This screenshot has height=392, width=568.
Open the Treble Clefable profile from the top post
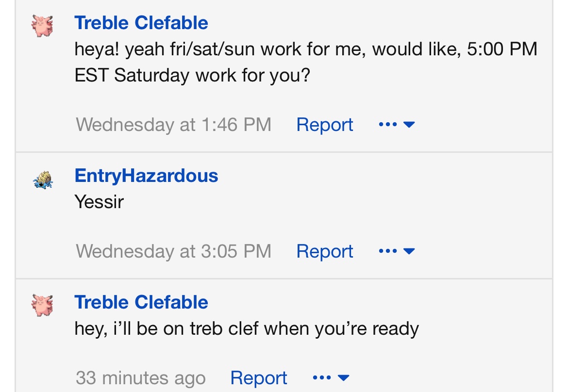coord(141,23)
